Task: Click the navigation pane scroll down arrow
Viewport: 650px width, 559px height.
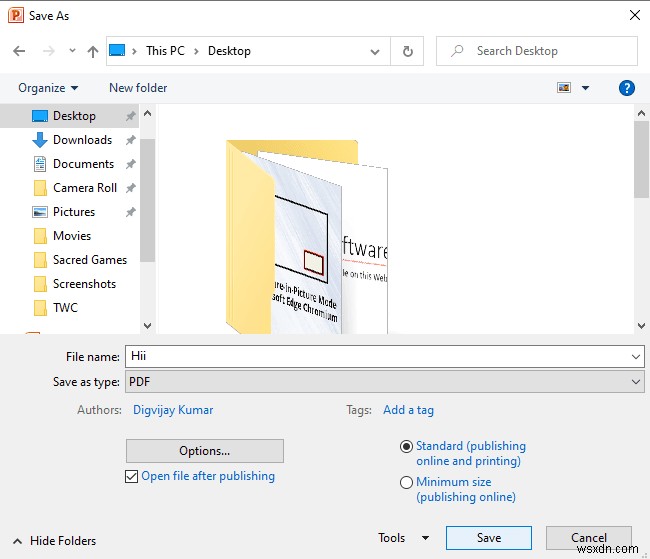Action: tap(147, 326)
